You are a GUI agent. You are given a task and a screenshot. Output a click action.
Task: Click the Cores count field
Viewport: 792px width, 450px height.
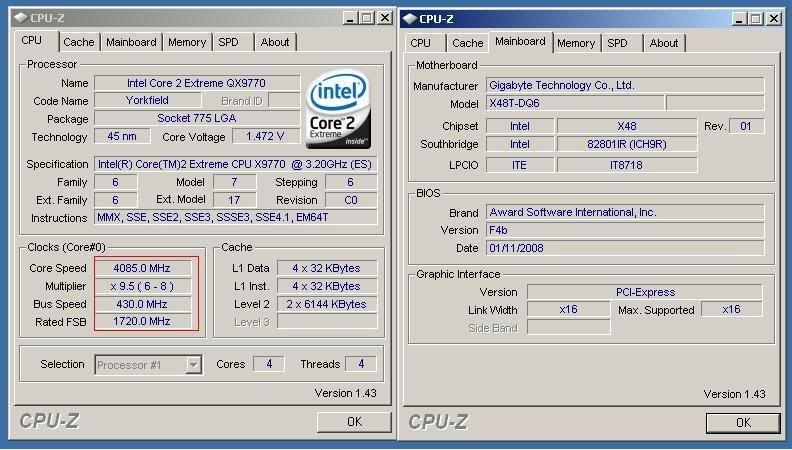(x=269, y=364)
